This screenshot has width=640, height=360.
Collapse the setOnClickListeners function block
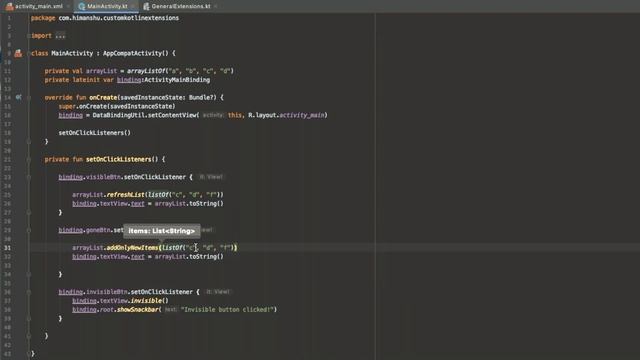pyautogui.click(x=29, y=159)
